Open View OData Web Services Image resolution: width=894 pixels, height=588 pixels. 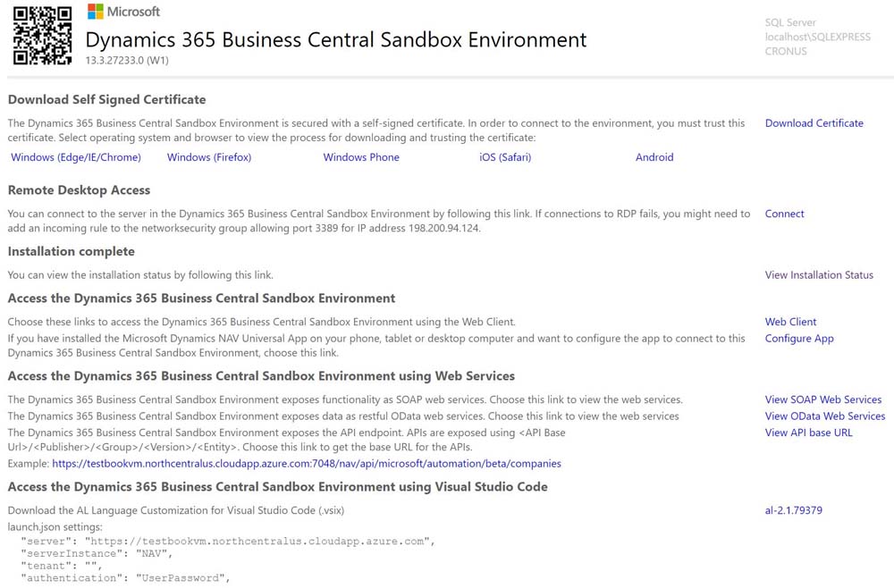click(824, 416)
